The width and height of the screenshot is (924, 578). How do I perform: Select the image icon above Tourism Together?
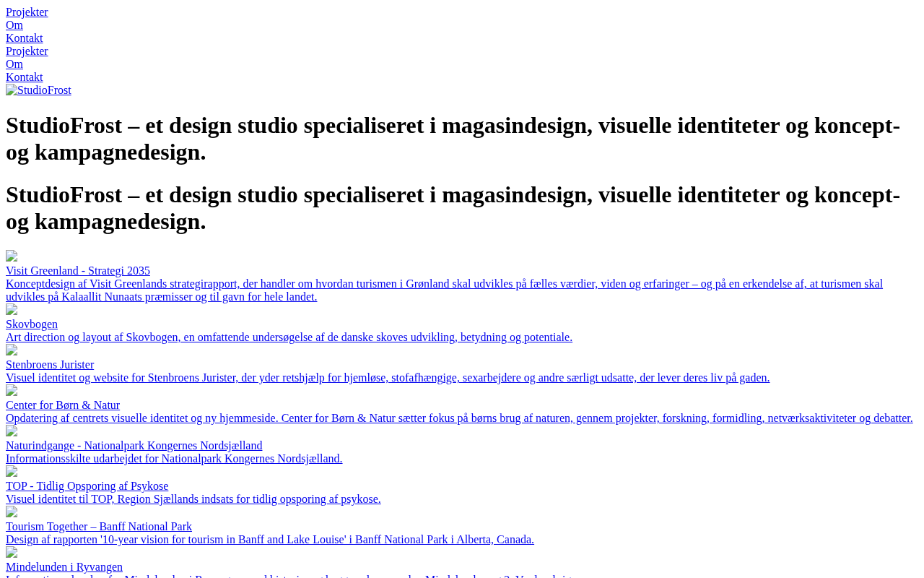coord(12,512)
